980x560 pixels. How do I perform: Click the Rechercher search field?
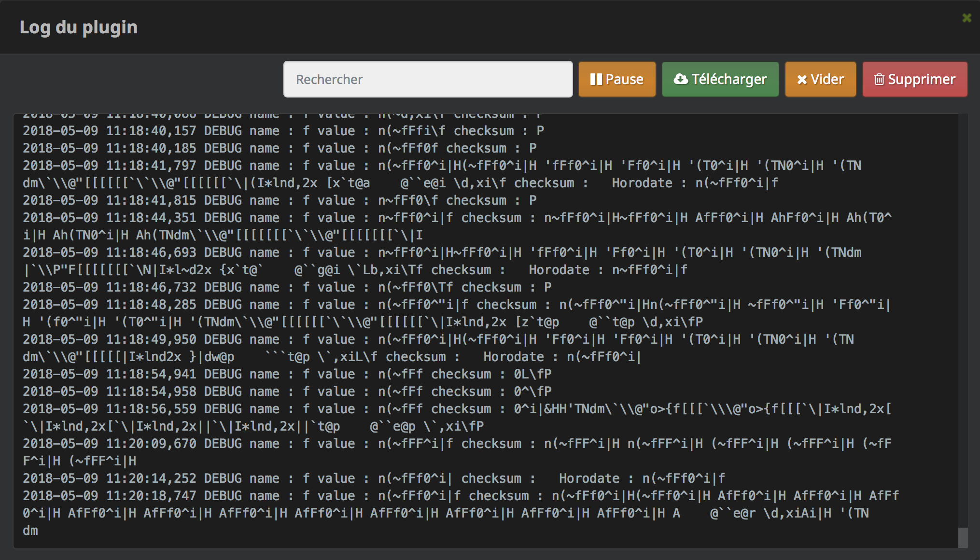(428, 79)
